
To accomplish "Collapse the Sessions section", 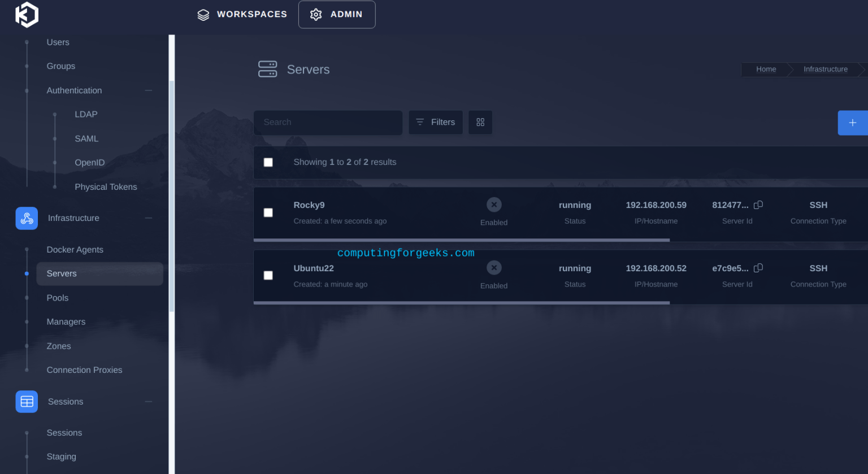I will point(148,402).
